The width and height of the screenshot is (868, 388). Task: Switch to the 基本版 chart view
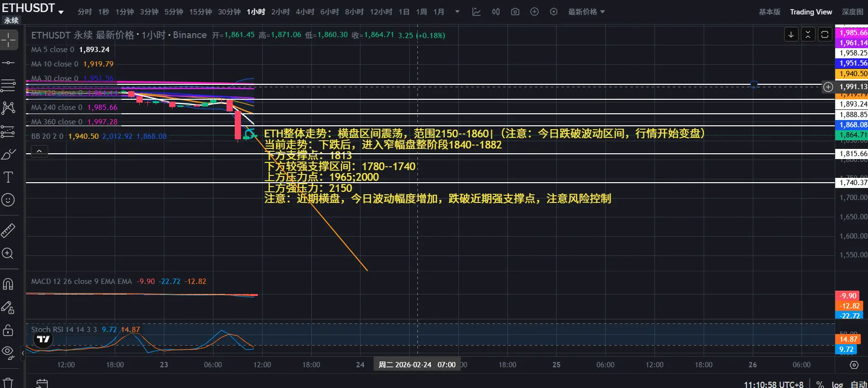click(770, 12)
